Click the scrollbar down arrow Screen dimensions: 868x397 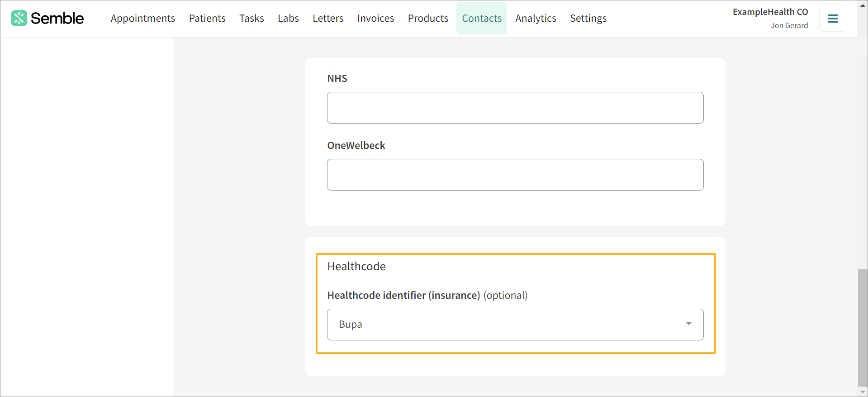tap(863, 392)
